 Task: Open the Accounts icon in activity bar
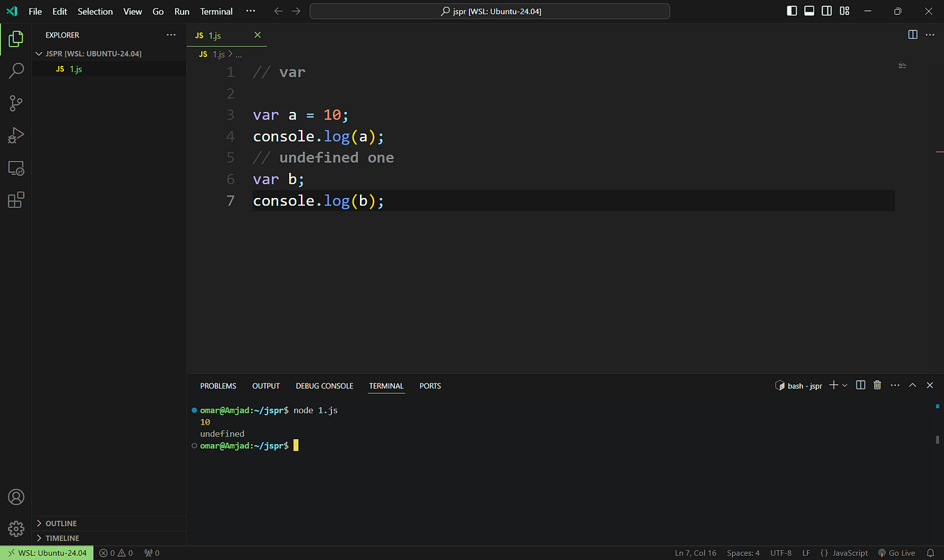click(x=16, y=497)
